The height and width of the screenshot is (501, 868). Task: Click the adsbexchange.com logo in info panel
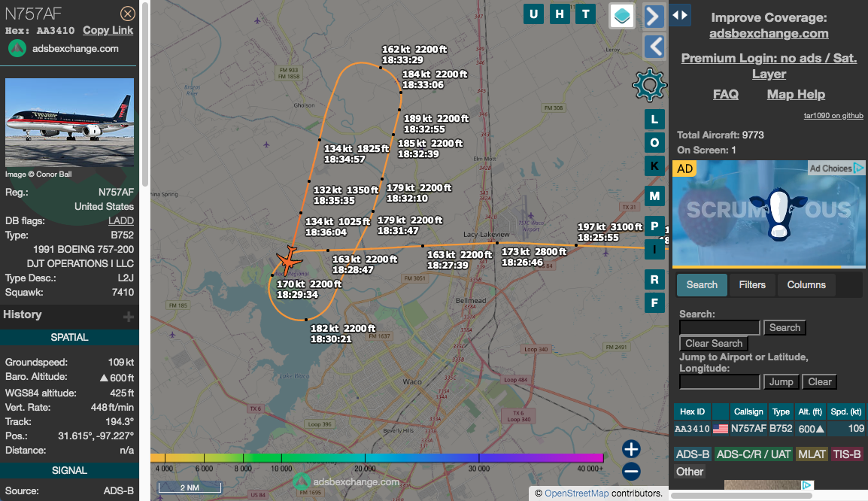[x=17, y=49]
